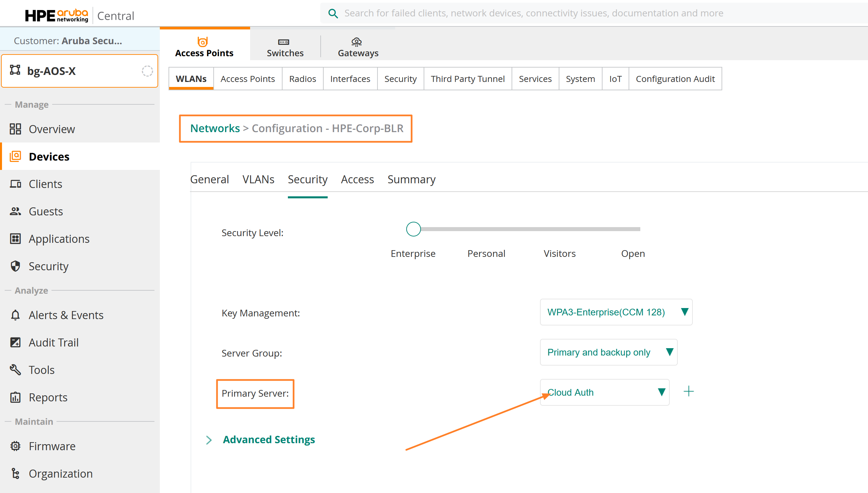The width and height of the screenshot is (868, 493).
Task: Open the Security tab in top tab row
Action: (x=400, y=79)
